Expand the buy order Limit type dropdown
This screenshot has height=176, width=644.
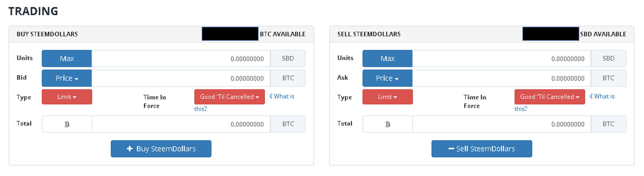tap(67, 97)
